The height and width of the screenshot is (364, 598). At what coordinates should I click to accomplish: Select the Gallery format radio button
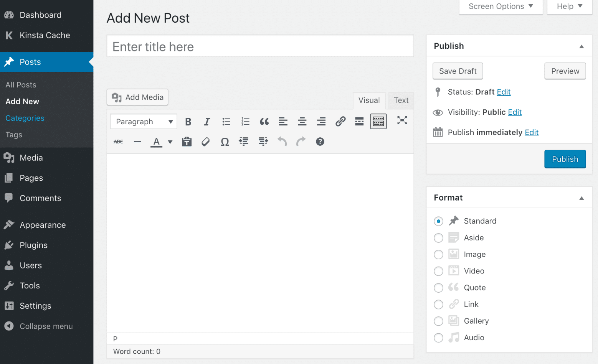(438, 321)
